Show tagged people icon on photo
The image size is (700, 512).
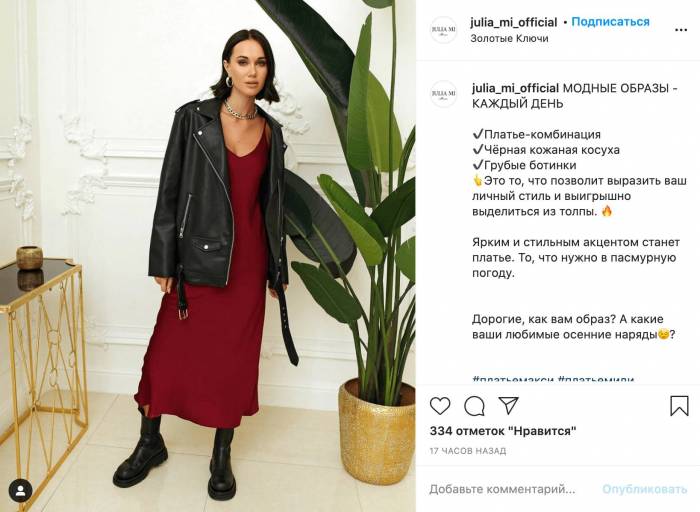click(x=21, y=491)
